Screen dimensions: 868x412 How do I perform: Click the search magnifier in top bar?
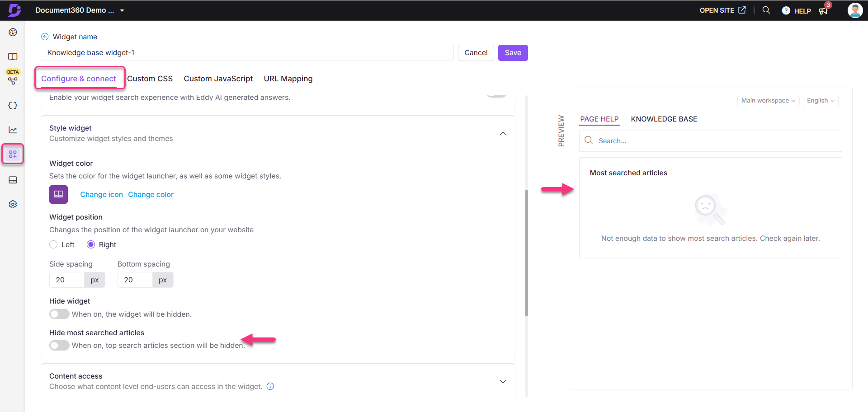pyautogui.click(x=766, y=10)
